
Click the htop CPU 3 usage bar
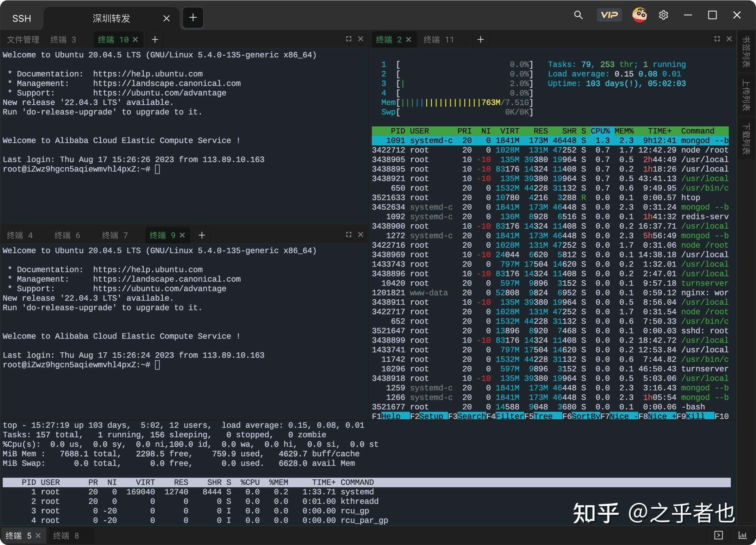[457, 83]
